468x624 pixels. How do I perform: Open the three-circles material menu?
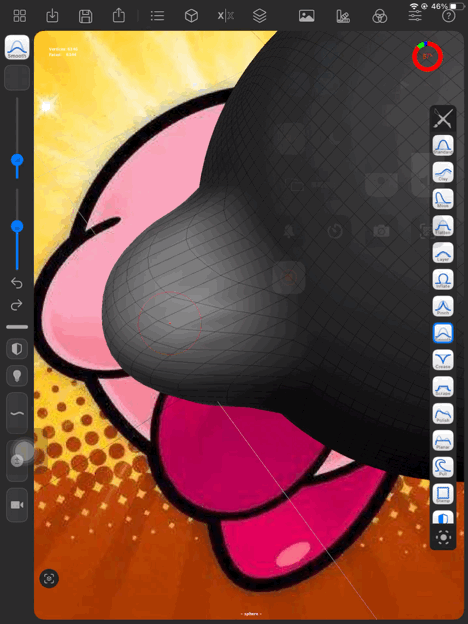point(379,16)
